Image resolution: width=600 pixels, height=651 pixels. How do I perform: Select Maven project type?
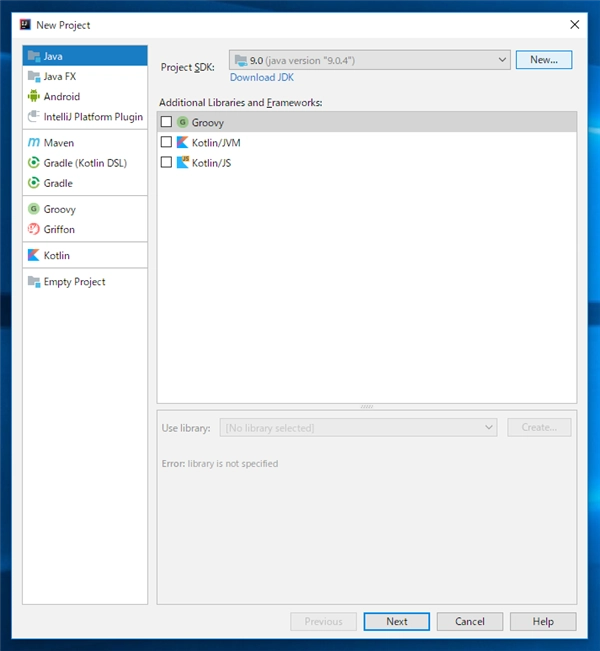85,142
